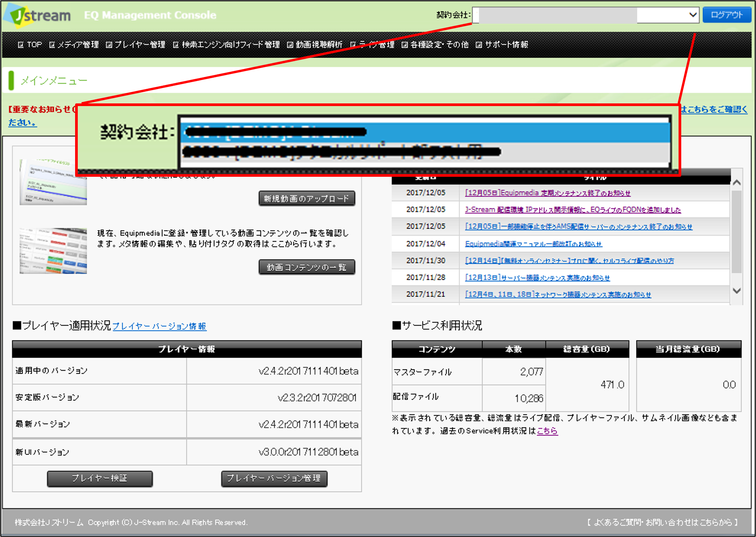Open the 各種設定・その他 menu

[435, 44]
